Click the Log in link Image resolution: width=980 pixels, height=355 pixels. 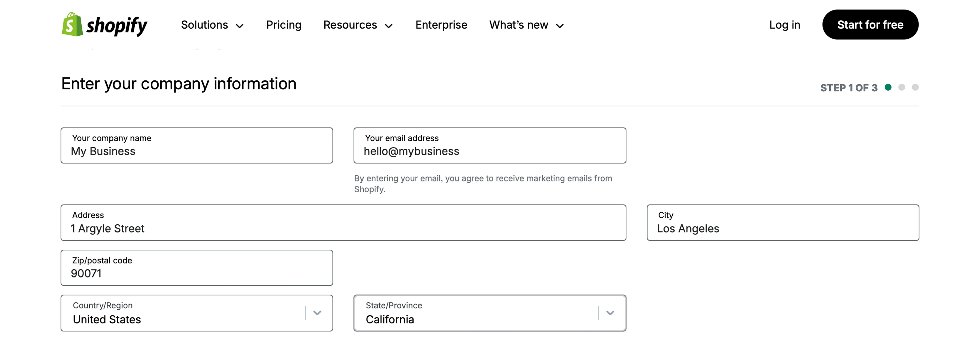pos(784,25)
